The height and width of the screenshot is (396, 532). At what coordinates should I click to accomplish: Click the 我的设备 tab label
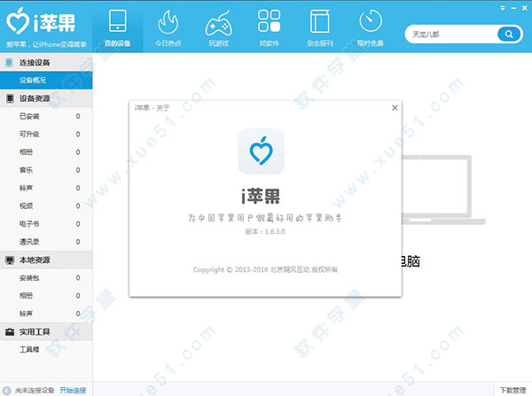[x=117, y=43]
